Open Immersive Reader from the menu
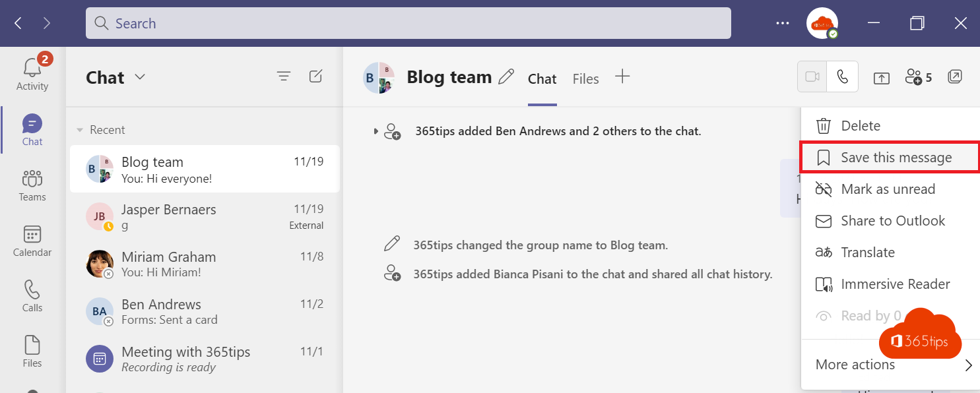 pos(890,284)
